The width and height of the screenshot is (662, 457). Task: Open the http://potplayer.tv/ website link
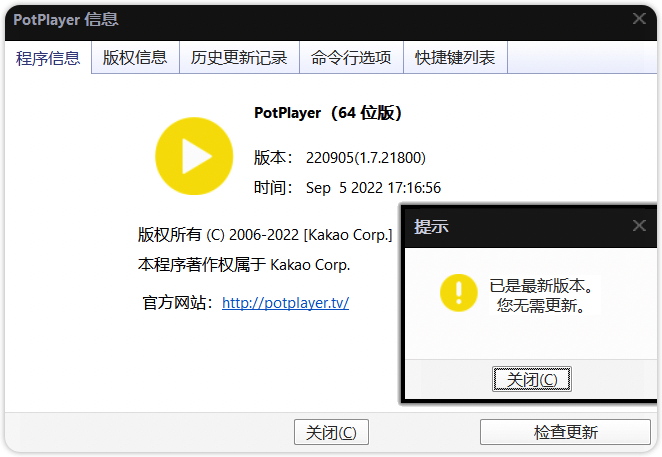click(285, 303)
